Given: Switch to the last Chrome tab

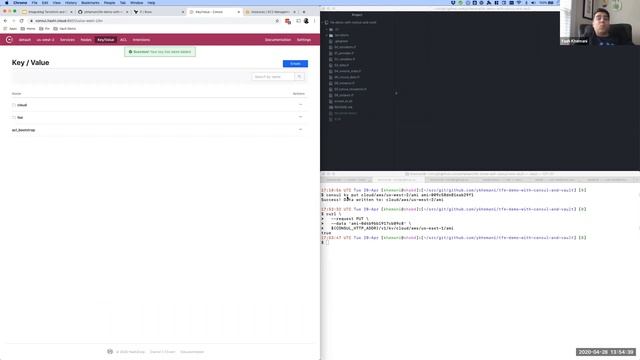Looking at the screenshot, I should tap(271, 12).
